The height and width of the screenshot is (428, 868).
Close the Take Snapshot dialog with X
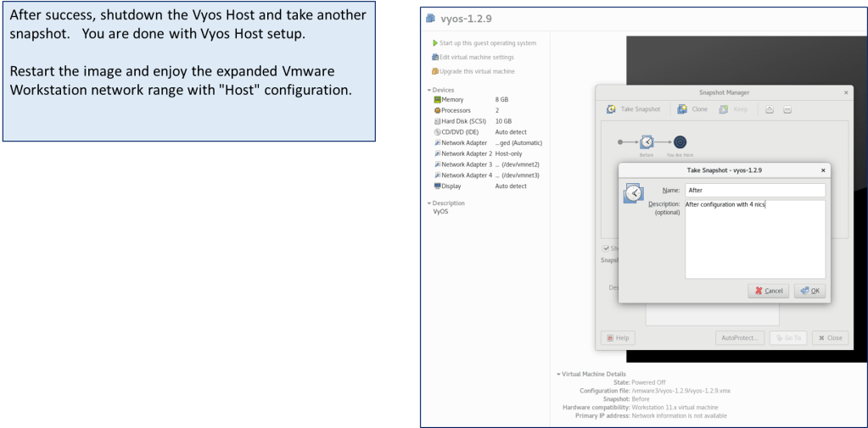(822, 170)
